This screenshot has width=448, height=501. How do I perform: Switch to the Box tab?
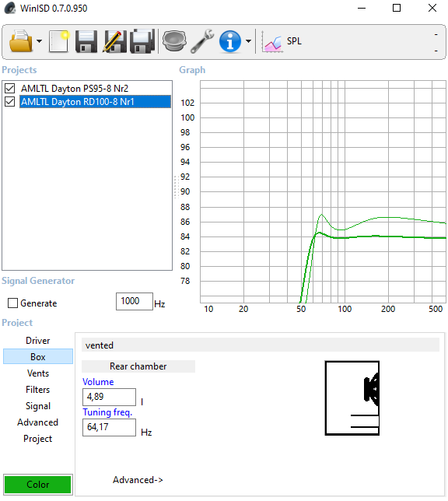[38, 356]
